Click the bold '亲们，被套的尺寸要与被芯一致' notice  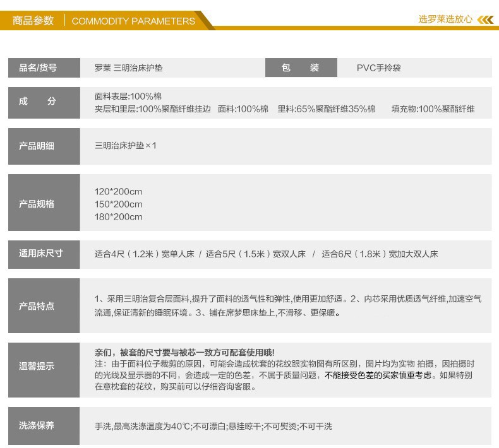[x=184, y=352]
